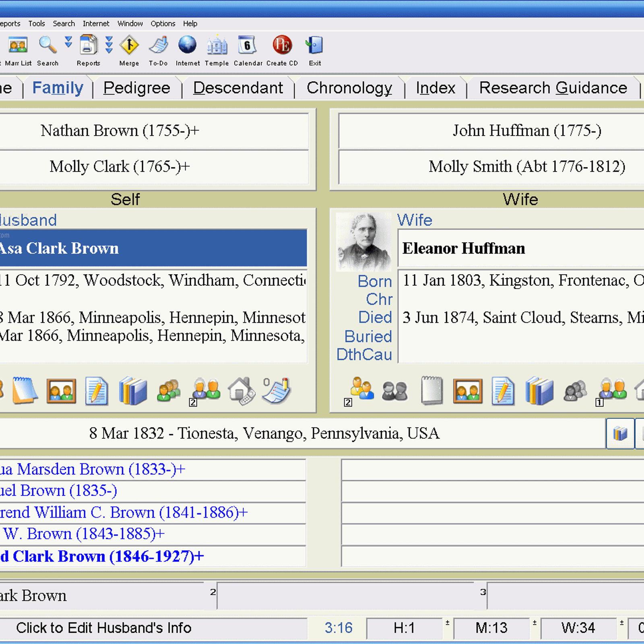The width and height of the screenshot is (644, 644).
Task: Open the Window menu
Action: point(130,23)
